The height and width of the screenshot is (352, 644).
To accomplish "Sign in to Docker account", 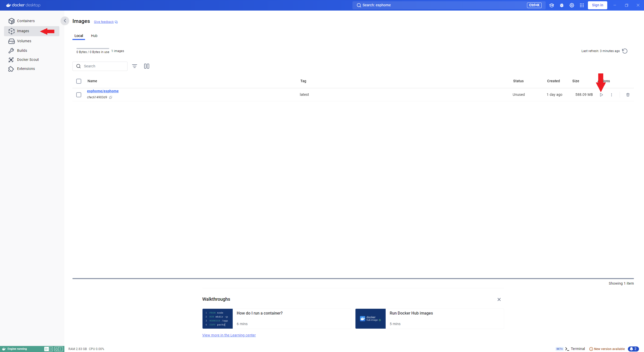I will tap(597, 5).
